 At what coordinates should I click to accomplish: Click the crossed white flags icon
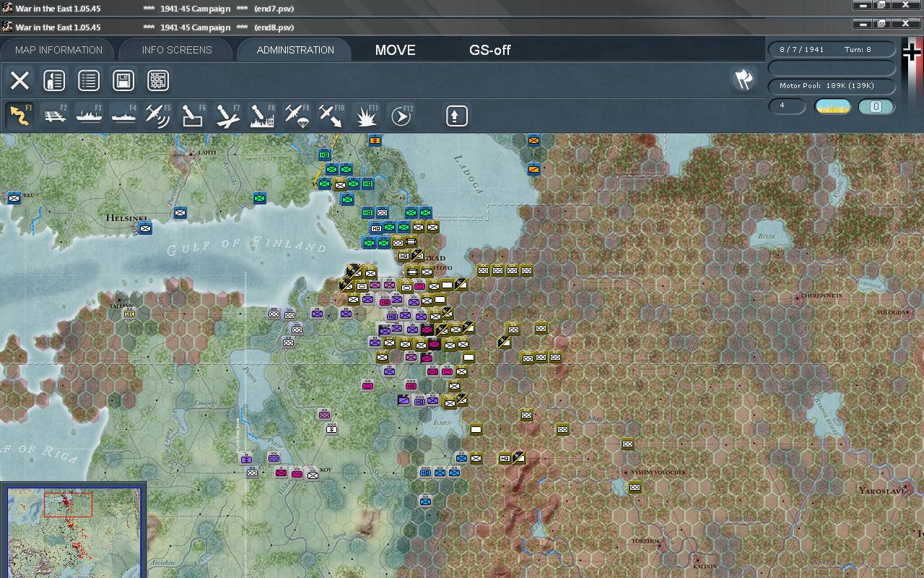click(x=744, y=79)
